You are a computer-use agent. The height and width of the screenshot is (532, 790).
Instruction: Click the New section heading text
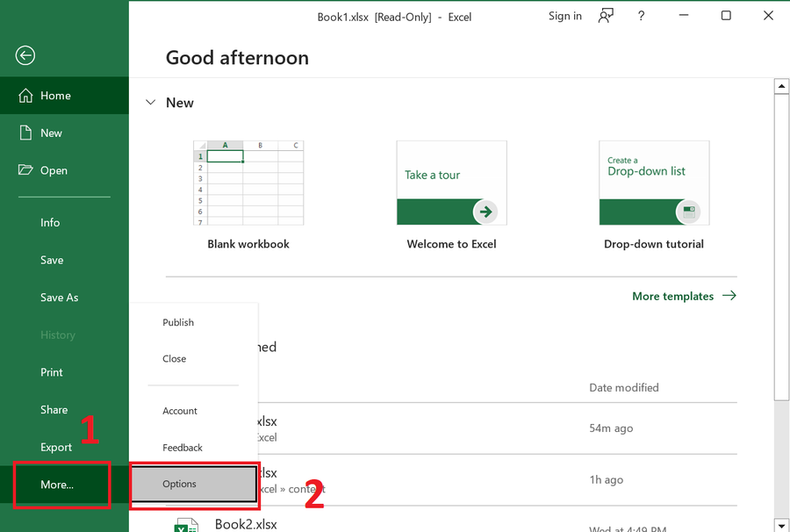pyautogui.click(x=179, y=103)
